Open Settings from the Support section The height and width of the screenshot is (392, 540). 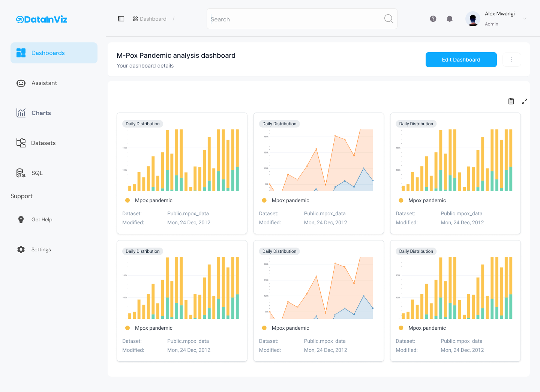(41, 249)
